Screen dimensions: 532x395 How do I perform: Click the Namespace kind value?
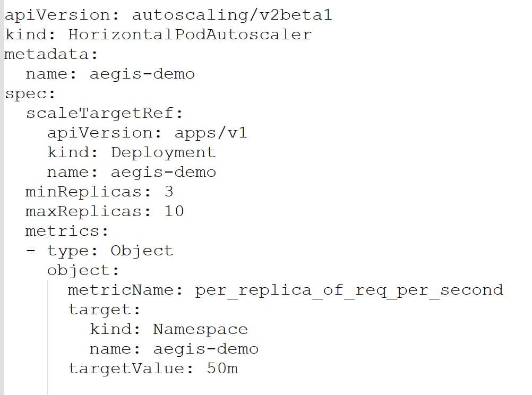click(x=200, y=329)
